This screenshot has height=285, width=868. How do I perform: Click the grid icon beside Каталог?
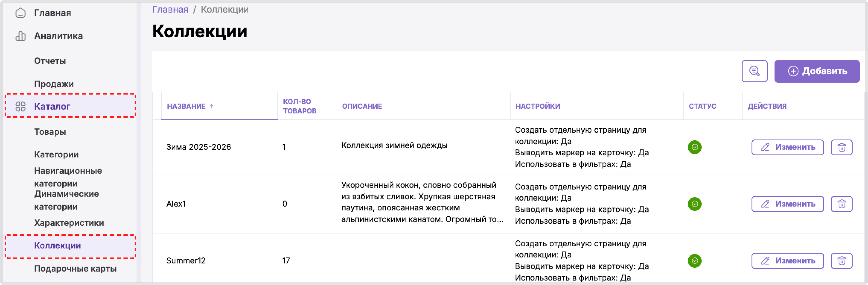click(x=21, y=106)
